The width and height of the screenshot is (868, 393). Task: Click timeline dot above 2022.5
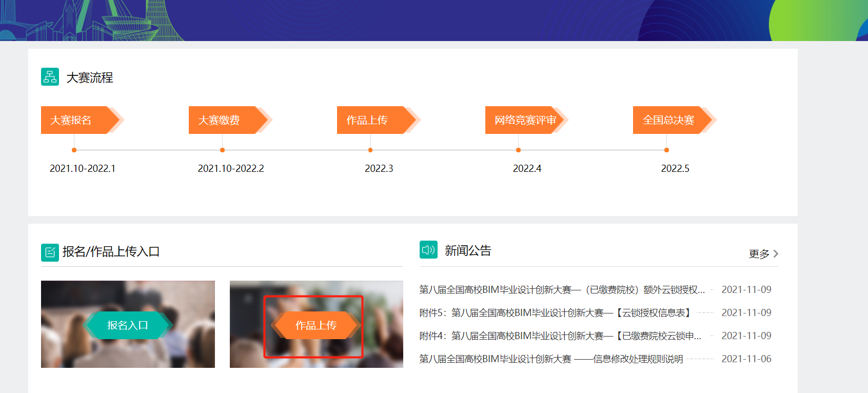[666, 150]
